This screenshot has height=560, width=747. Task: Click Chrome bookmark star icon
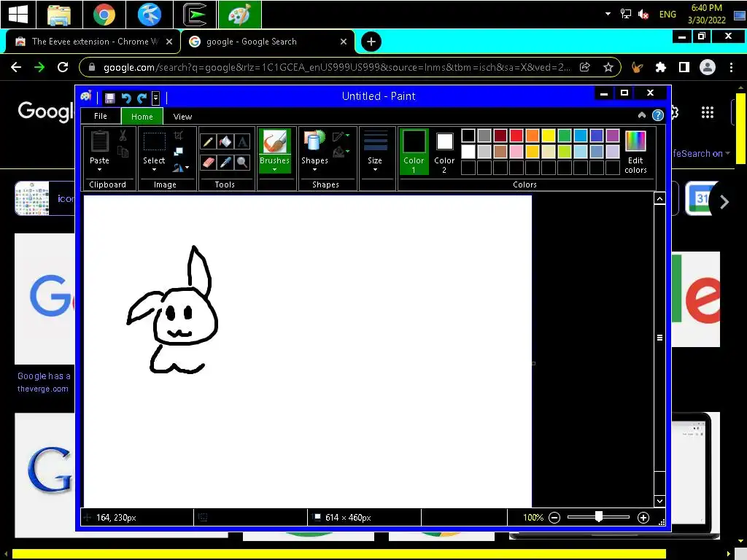(608, 67)
